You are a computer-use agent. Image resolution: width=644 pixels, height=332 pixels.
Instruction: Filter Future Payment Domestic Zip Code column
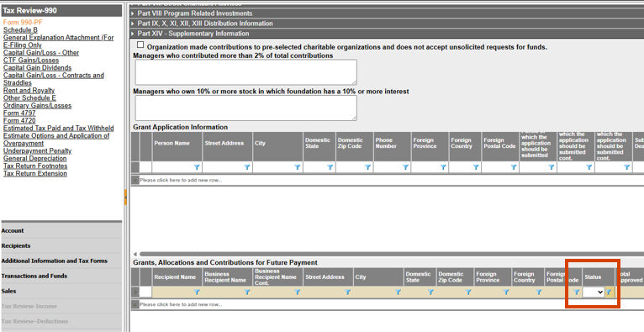pos(468,292)
